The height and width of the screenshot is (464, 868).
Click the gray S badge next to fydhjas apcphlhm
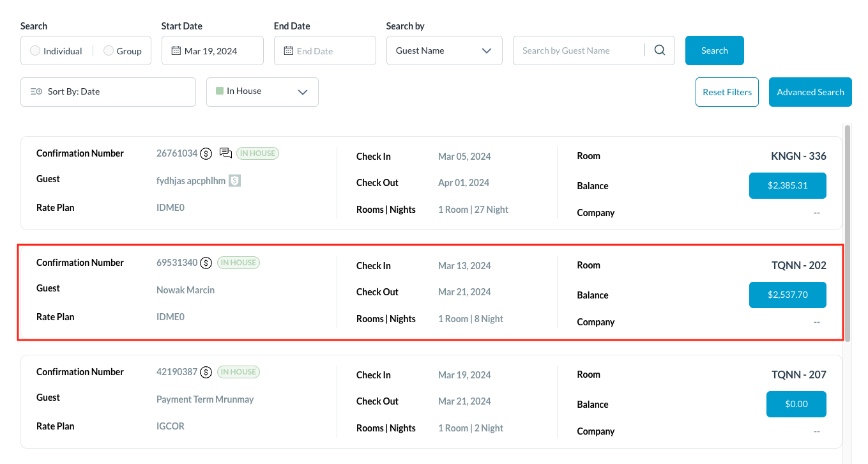click(x=235, y=181)
